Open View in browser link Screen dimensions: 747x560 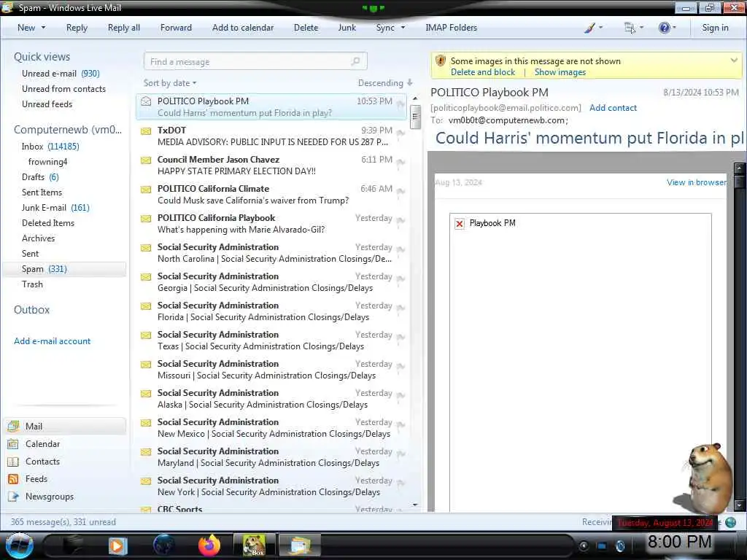697,182
